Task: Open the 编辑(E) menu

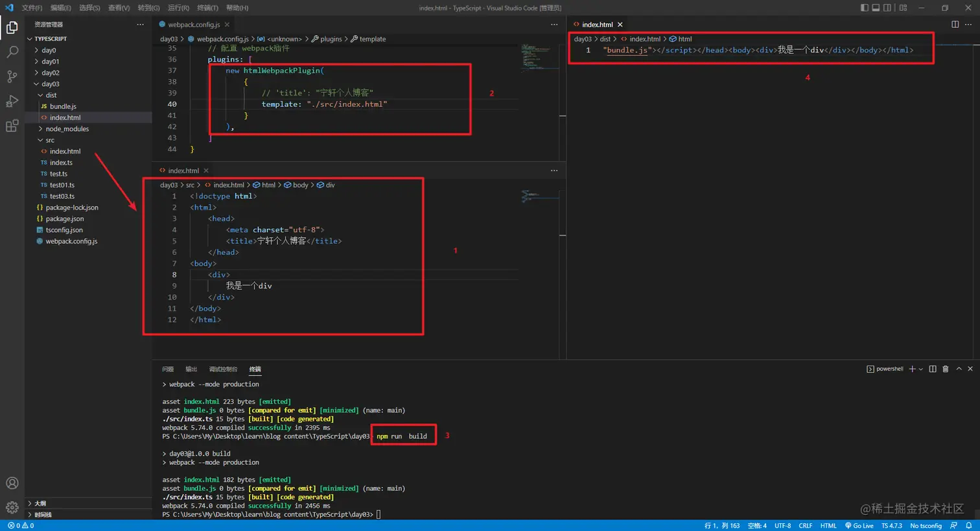Action: point(61,8)
